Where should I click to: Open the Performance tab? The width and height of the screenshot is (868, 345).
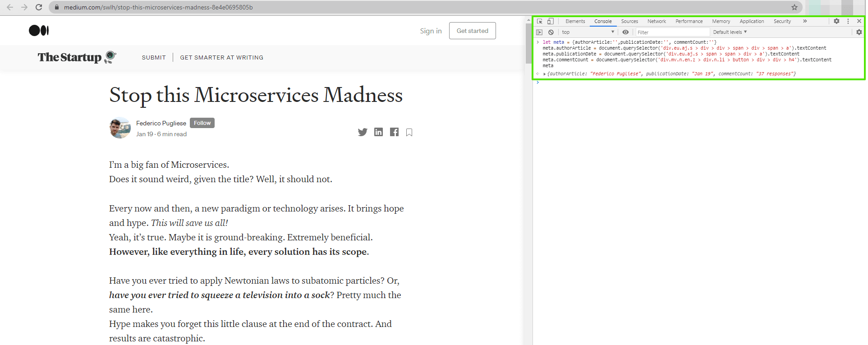point(689,21)
